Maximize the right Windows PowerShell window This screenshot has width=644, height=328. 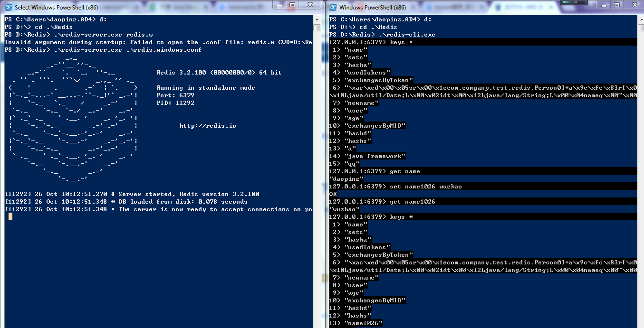(x=617, y=5)
